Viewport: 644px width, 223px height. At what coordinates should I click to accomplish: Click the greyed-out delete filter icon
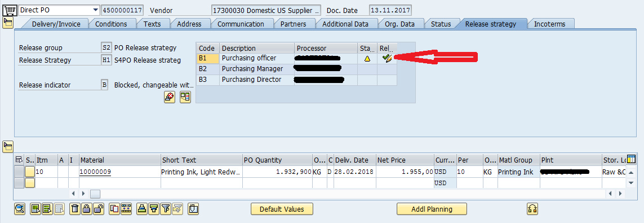click(x=177, y=209)
